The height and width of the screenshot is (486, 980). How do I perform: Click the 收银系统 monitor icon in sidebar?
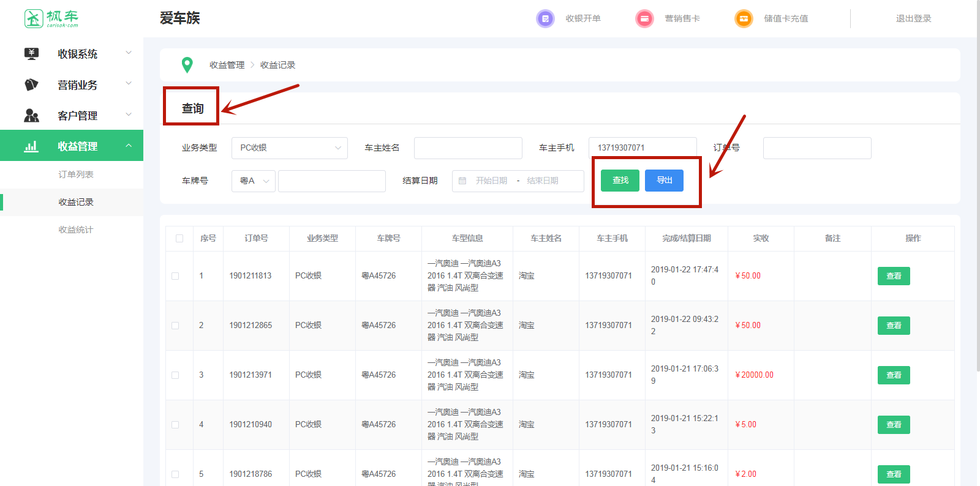click(x=31, y=54)
